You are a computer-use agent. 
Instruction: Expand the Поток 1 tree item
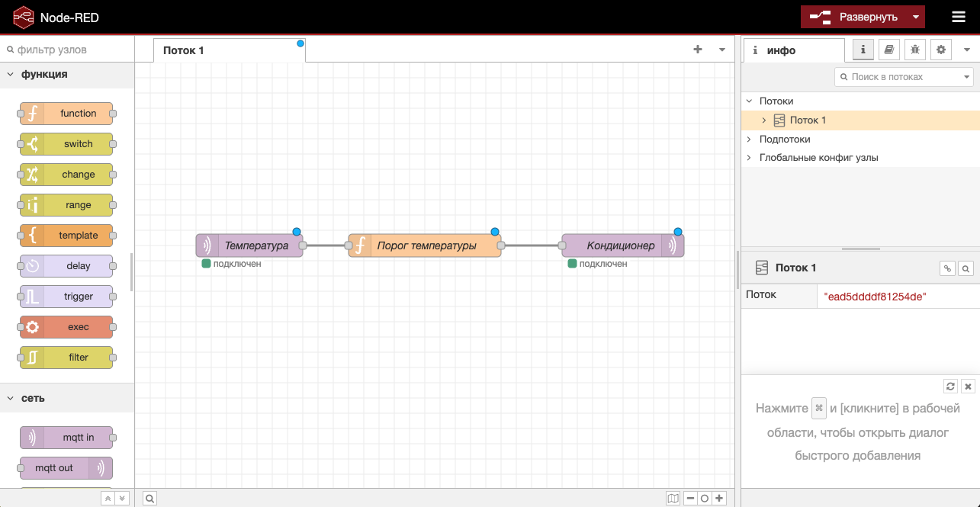coord(764,120)
